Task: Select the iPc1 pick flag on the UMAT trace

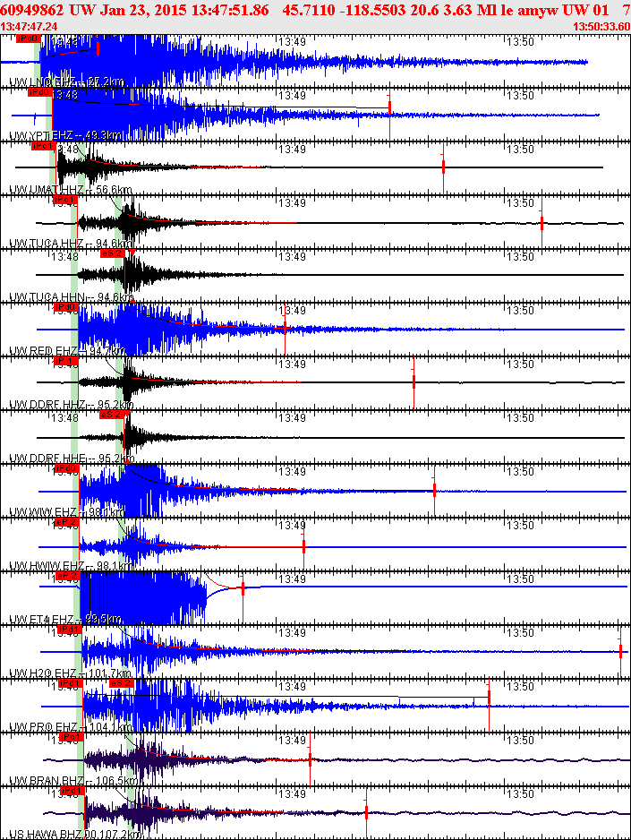Action: [x=43, y=146]
